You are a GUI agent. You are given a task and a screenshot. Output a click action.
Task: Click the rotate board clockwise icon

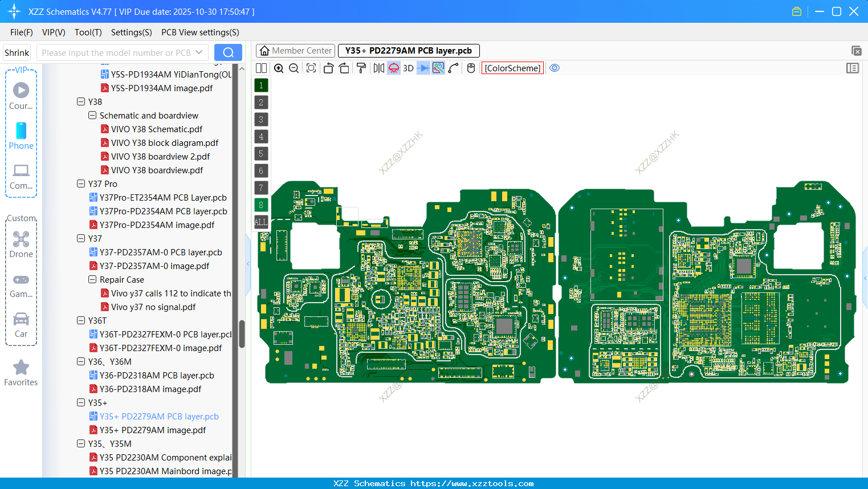coord(344,68)
